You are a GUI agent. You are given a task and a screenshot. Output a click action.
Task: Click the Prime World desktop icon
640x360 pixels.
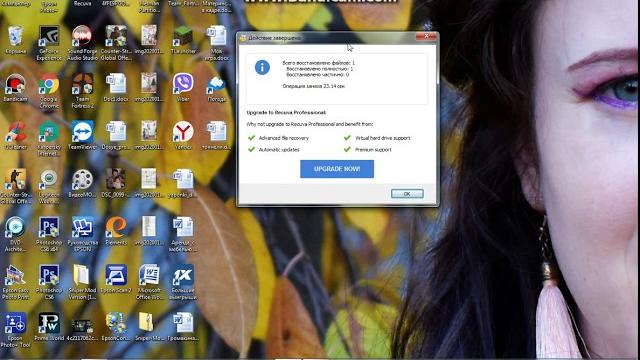(x=49, y=327)
